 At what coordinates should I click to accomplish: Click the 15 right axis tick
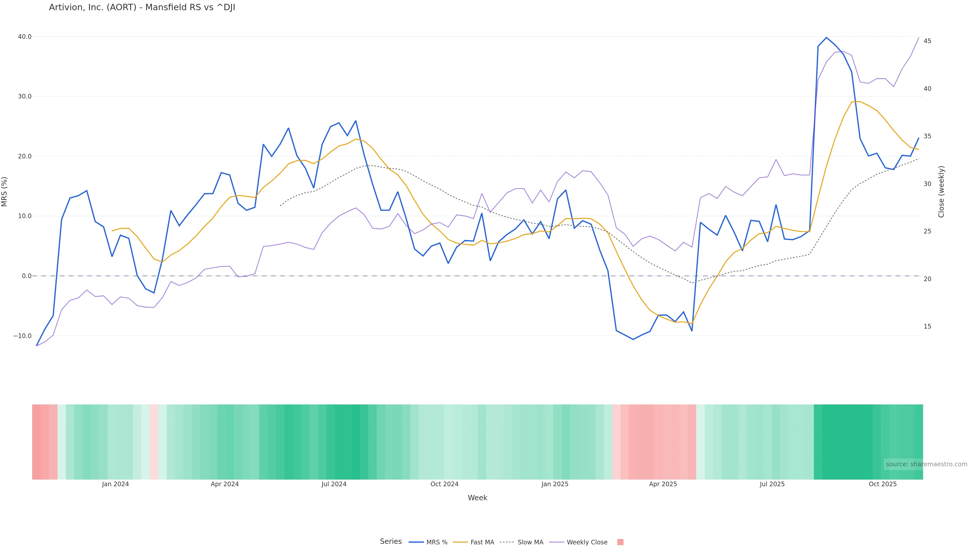(927, 327)
